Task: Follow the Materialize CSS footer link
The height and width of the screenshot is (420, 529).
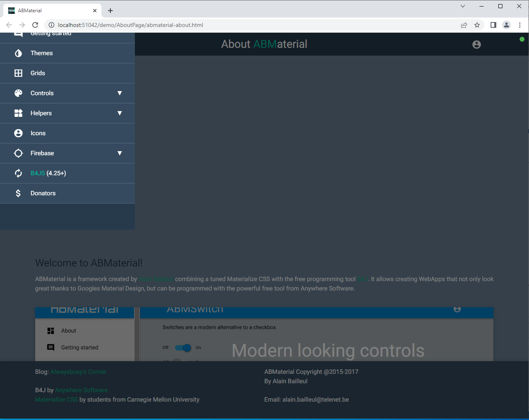Action: pos(56,400)
